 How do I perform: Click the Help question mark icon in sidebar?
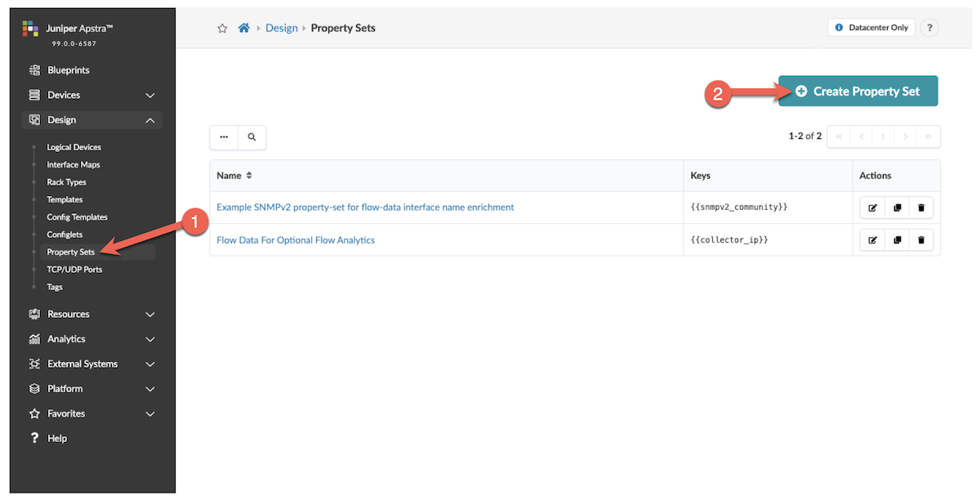tap(34, 439)
